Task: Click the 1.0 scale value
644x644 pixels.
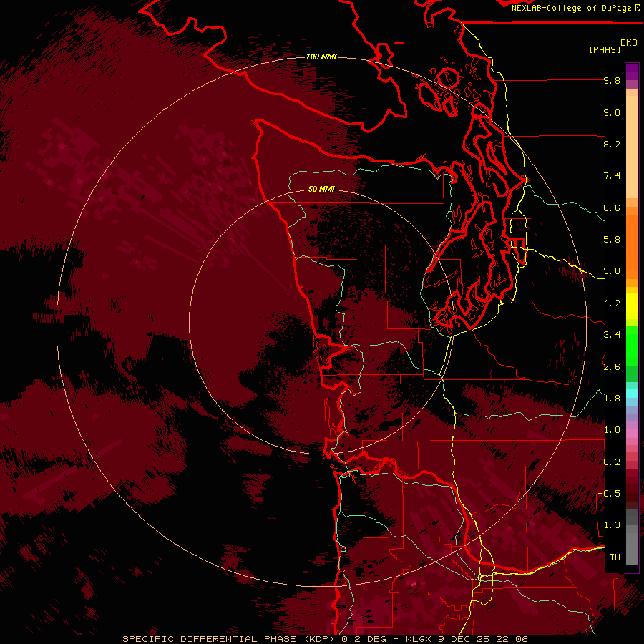Action: (612, 430)
